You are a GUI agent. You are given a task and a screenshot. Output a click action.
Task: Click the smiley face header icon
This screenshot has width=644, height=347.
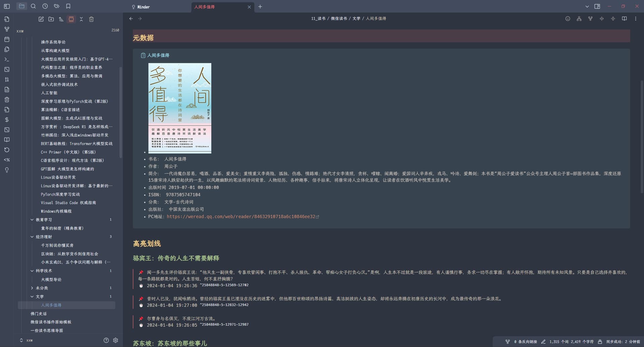568,18
